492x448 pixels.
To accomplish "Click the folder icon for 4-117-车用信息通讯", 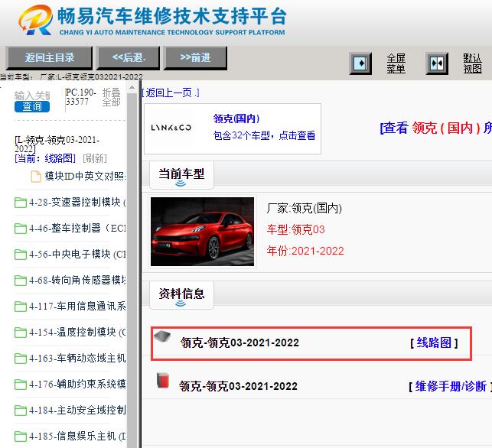I will [21, 307].
